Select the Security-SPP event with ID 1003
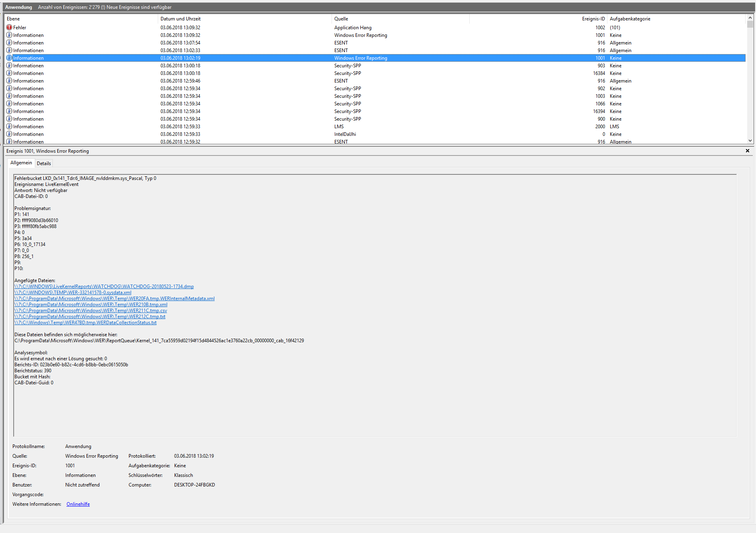Screen dimensions: 756x533 376,96
